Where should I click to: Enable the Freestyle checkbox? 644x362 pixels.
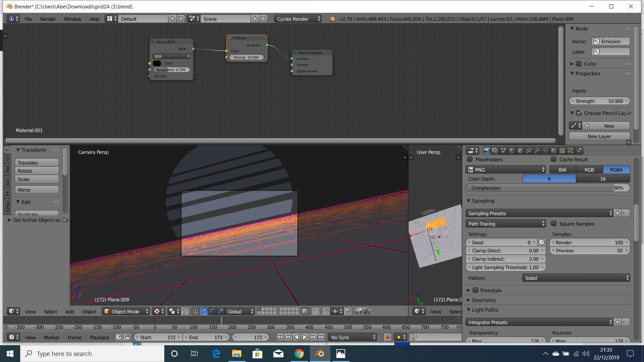[x=476, y=290]
